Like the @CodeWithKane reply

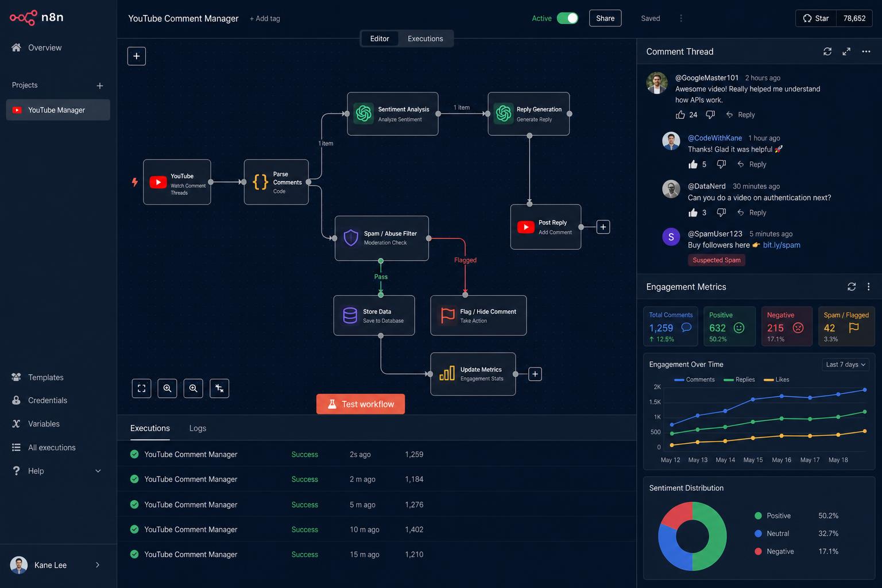[x=693, y=164]
